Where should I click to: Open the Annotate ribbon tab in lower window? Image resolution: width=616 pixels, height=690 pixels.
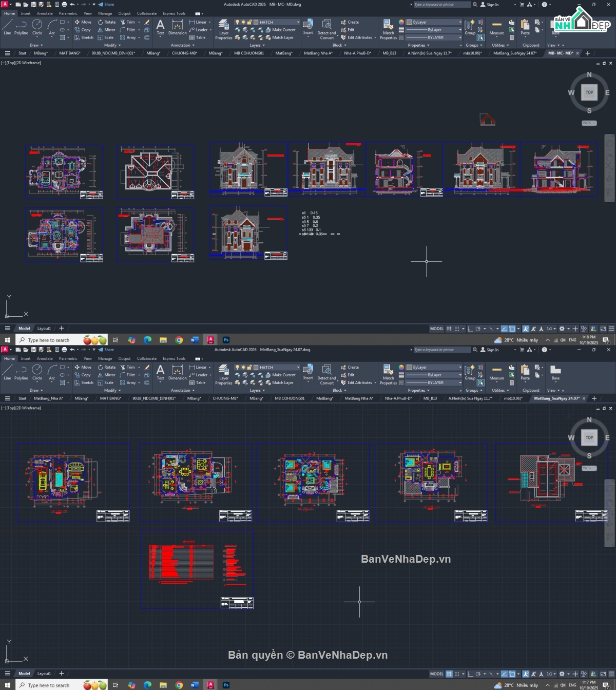coord(45,359)
